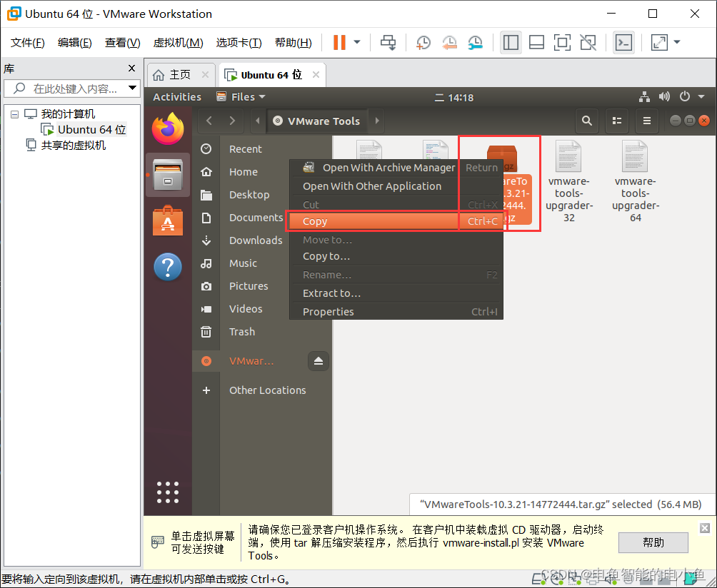717x588 pixels.
Task: Open the snapshot manager icon
Action: [476, 43]
